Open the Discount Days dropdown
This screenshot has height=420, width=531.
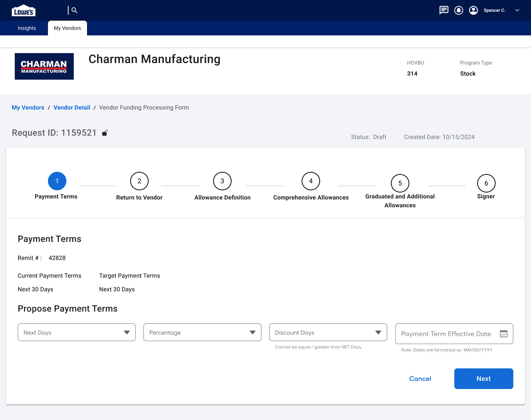tap(328, 332)
